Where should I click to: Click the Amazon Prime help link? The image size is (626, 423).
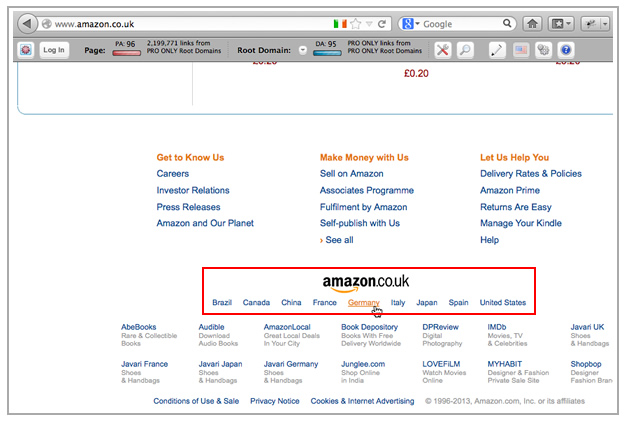509,190
